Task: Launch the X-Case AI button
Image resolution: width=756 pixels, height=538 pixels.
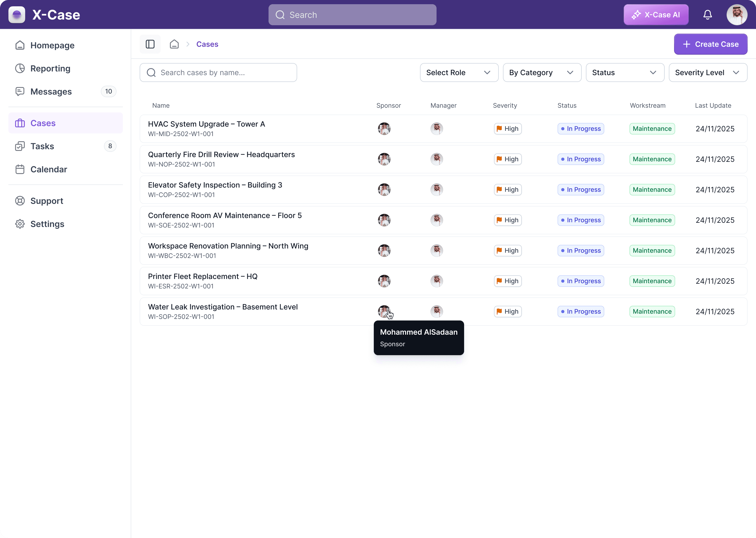Action: (656, 14)
